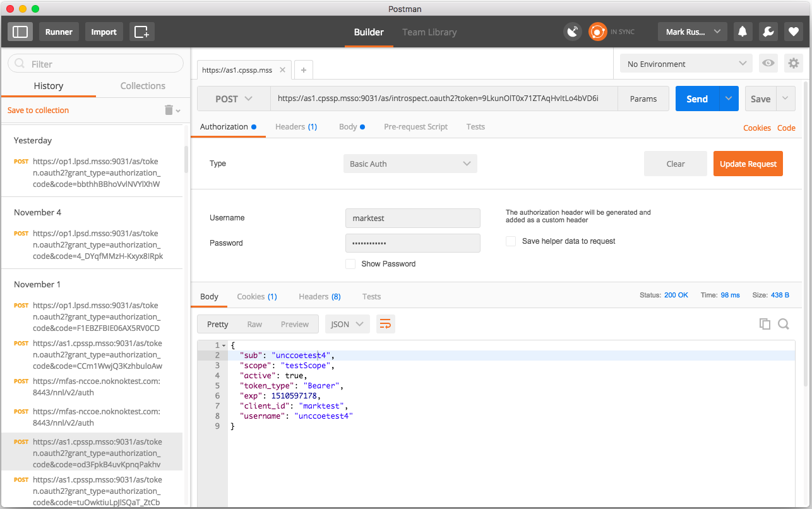Click the search magnifier in Filter box
The height and width of the screenshot is (509, 812).
pyautogui.click(x=20, y=64)
